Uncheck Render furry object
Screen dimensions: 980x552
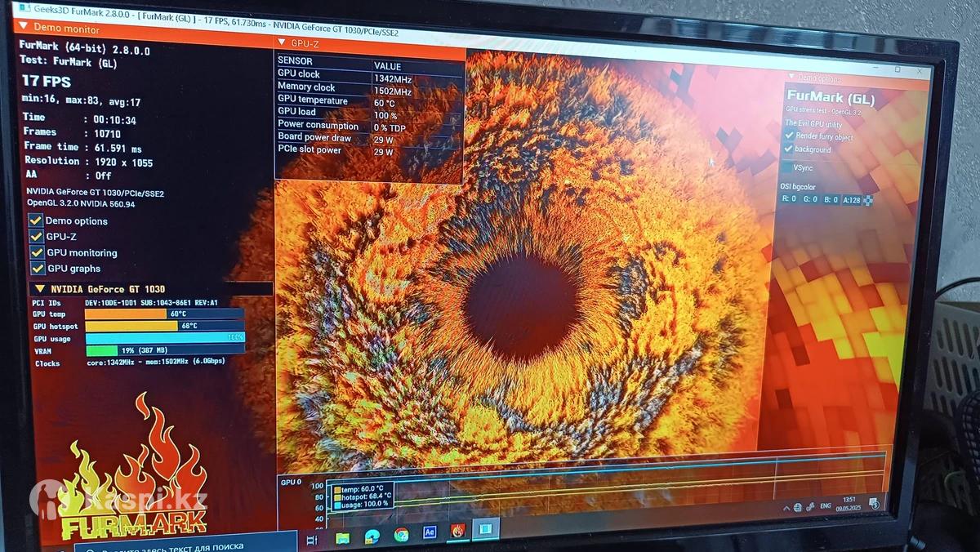tap(789, 136)
